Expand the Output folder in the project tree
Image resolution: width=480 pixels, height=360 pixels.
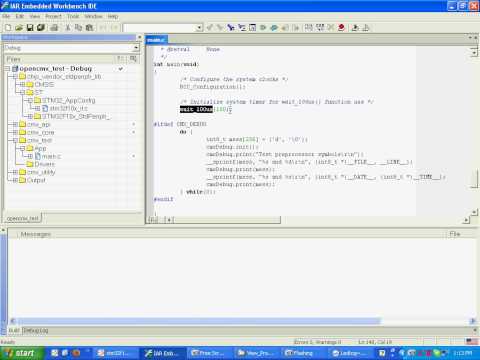click(x=15, y=180)
